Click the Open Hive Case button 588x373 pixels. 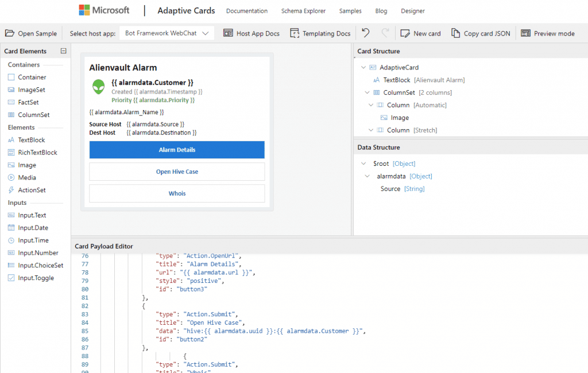point(177,172)
